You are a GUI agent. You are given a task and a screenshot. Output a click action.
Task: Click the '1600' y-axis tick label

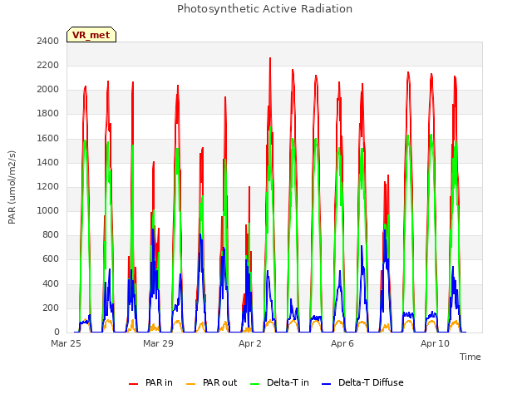tap(48, 139)
